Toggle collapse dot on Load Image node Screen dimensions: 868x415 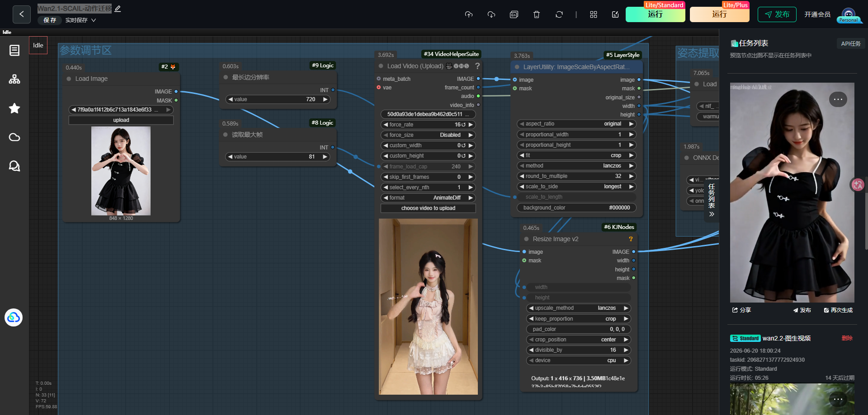pyautogui.click(x=69, y=79)
